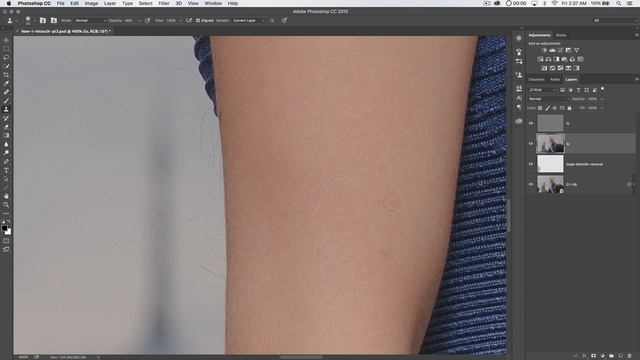This screenshot has height=360, width=640.
Task: Select the Rectangular Marquee tool
Action: tap(6, 49)
